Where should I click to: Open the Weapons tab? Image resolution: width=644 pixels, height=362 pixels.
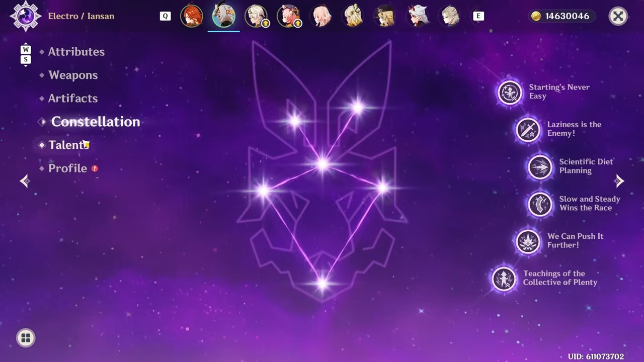tap(73, 75)
